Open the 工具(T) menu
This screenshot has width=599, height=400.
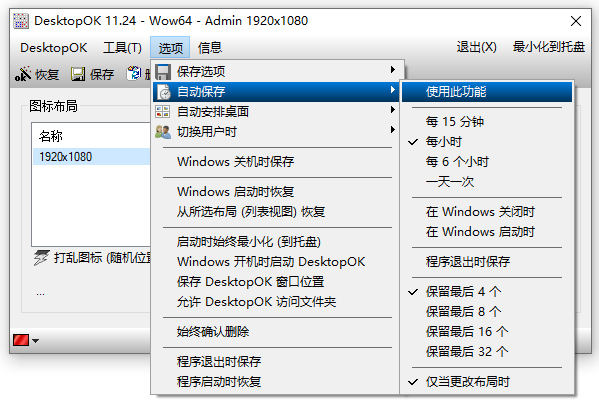point(122,48)
